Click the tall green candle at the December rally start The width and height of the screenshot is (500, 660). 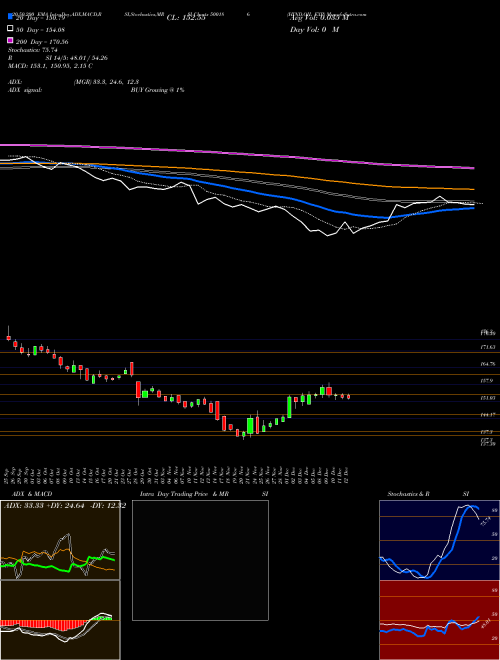click(x=290, y=407)
